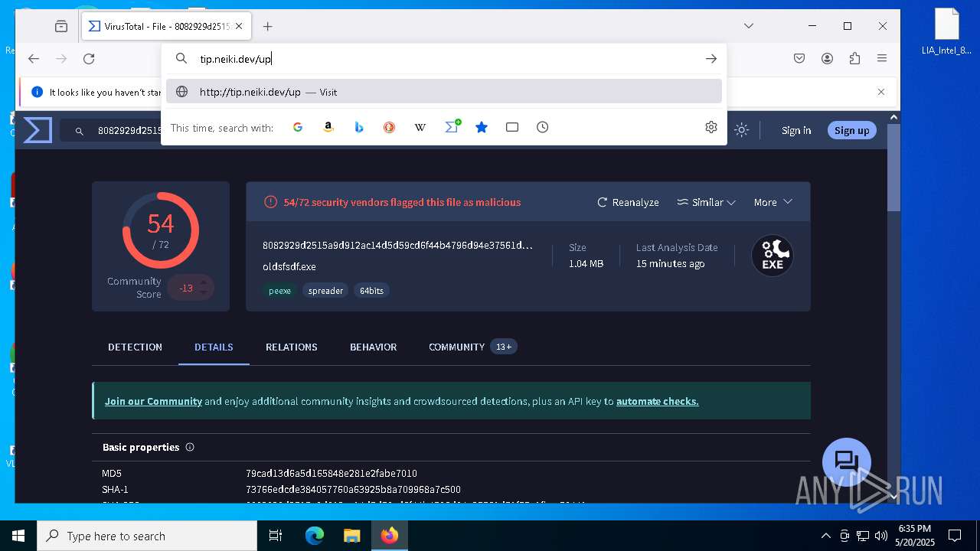
Task: Open the notification center icon
Action: pyautogui.click(x=955, y=536)
